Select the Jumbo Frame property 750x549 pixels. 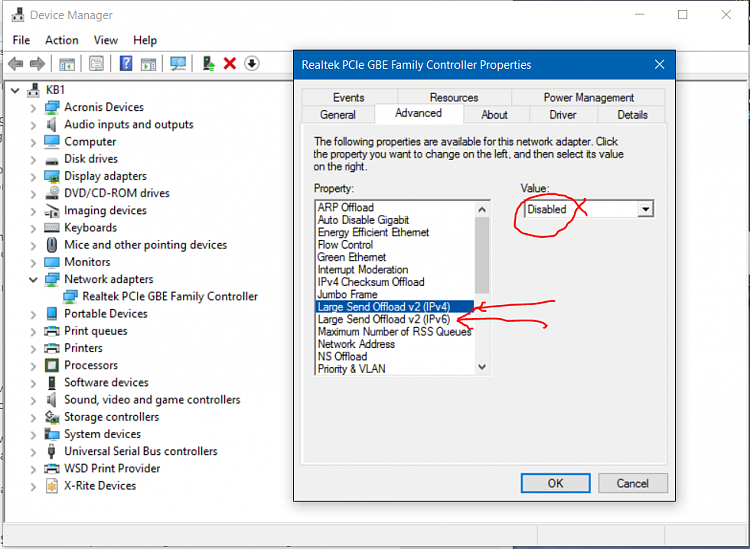[347, 294]
